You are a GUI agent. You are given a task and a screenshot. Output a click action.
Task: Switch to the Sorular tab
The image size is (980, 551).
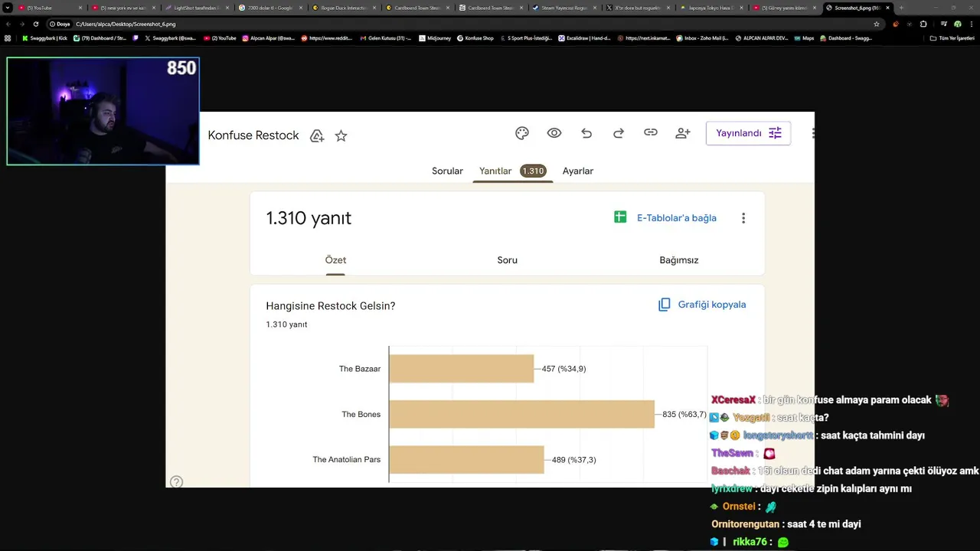point(447,171)
